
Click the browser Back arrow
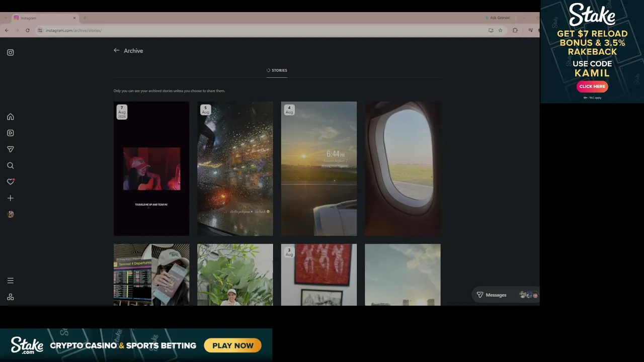(6, 30)
